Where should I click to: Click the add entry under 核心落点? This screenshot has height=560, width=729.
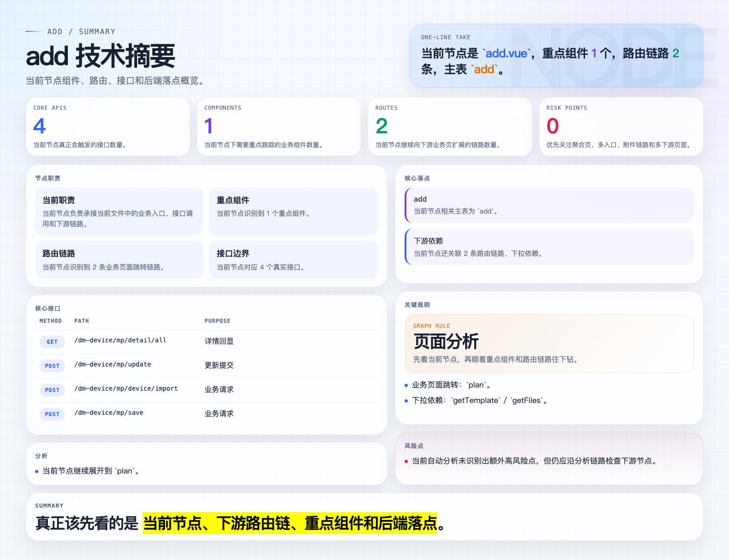549,205
